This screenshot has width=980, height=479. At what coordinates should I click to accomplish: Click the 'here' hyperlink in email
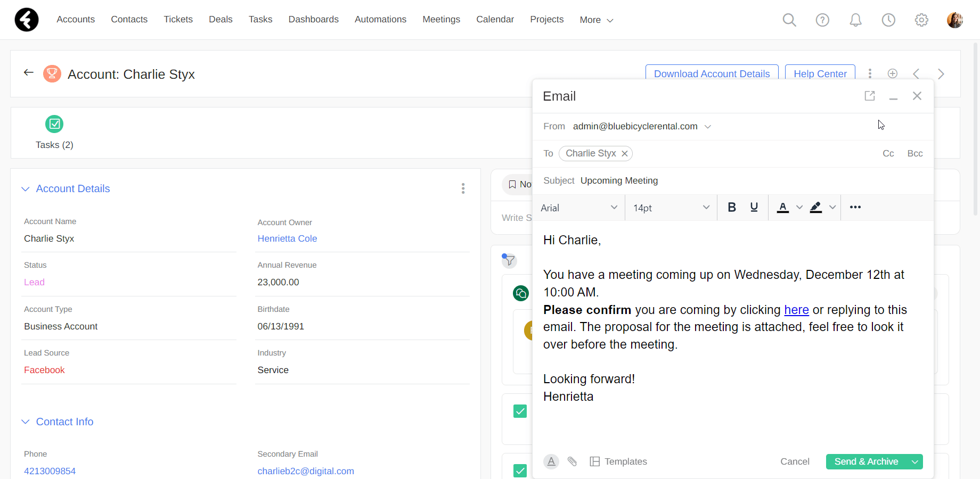tap(796, 310)
